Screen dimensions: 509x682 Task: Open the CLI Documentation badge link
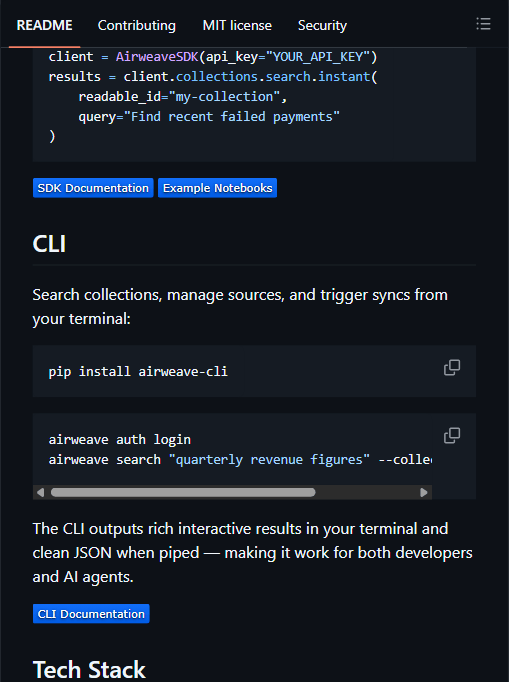coord(91,614)
